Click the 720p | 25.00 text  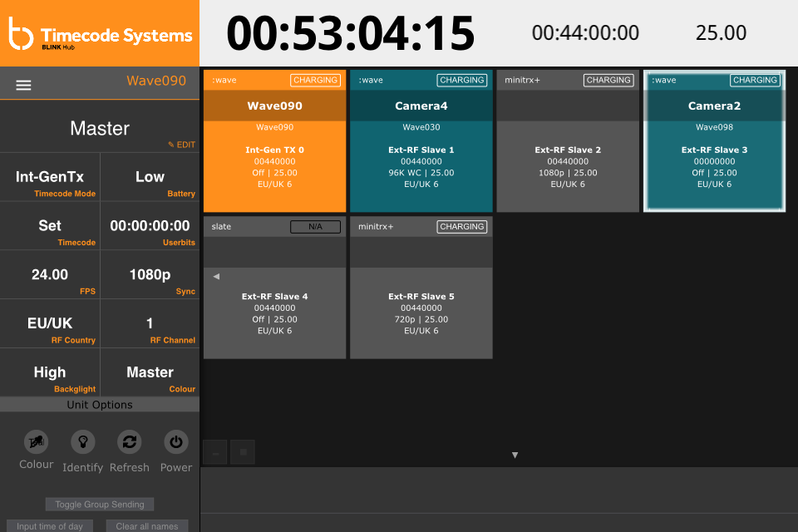421,319
